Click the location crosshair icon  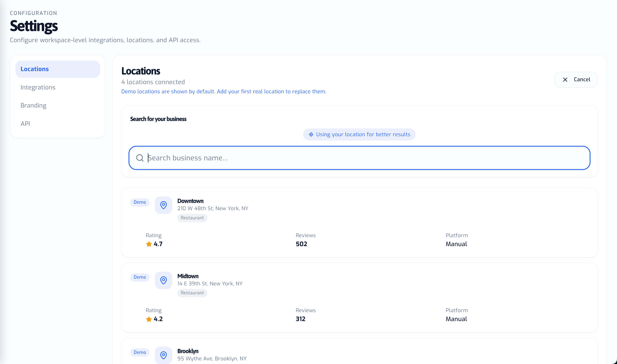pyautogui.click(x=311, y=135)
